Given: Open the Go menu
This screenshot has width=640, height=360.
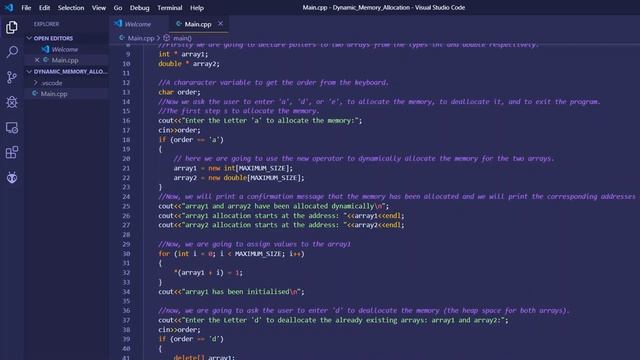Looking at the screenshot, I should pos(118,8).
